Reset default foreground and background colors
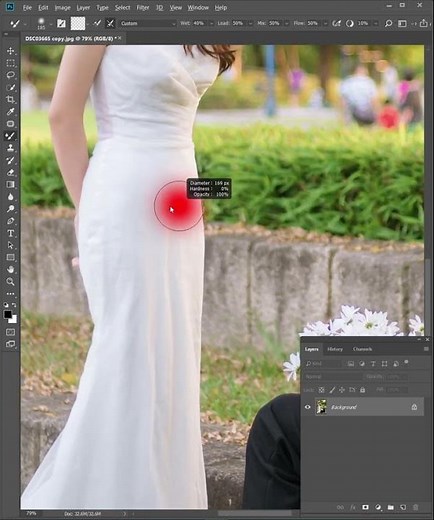 (x=6, y=305)
